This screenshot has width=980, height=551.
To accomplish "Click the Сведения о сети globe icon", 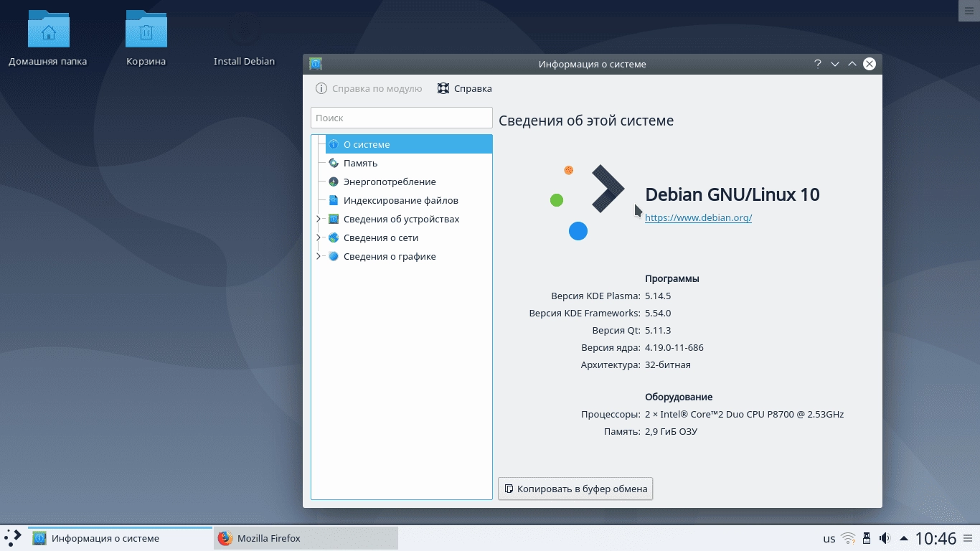I will (334, 237).
